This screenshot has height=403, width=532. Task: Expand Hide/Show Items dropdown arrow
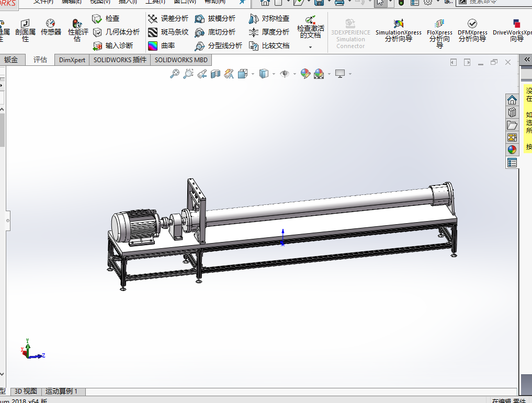click(295, 74)
